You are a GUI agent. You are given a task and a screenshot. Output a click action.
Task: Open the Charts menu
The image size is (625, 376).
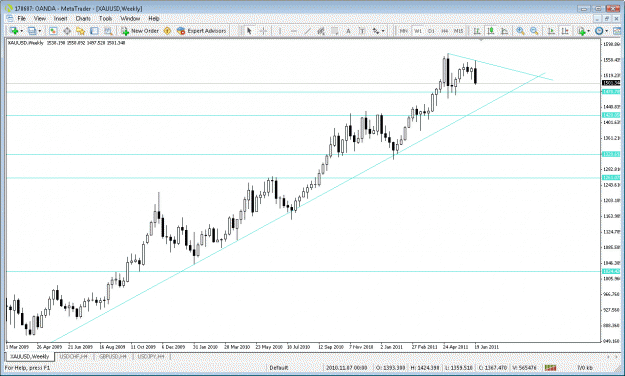(x=83, y=18)
